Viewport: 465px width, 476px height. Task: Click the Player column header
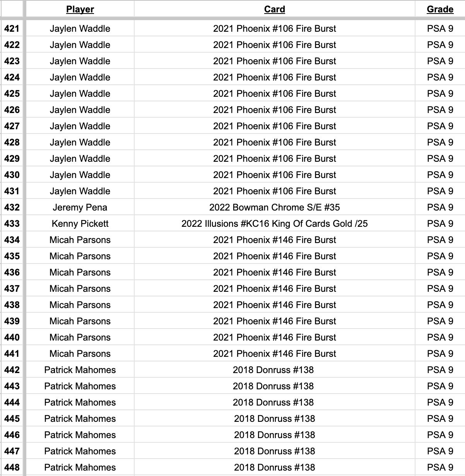[x=80, y=9]
